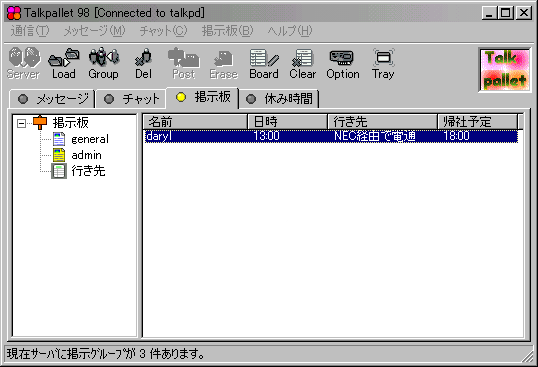Click the Tray toolbar icon
The image size is (538, 367).
[383, 64]
